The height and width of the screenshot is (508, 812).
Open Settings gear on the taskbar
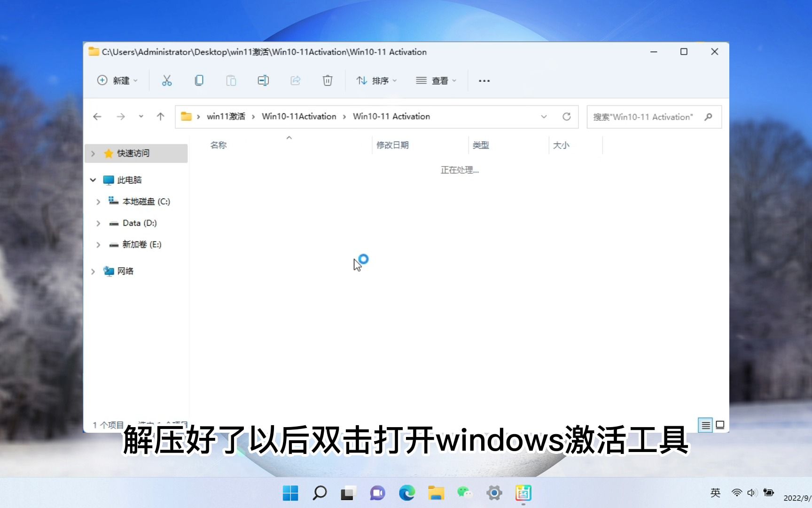(494, 493)
